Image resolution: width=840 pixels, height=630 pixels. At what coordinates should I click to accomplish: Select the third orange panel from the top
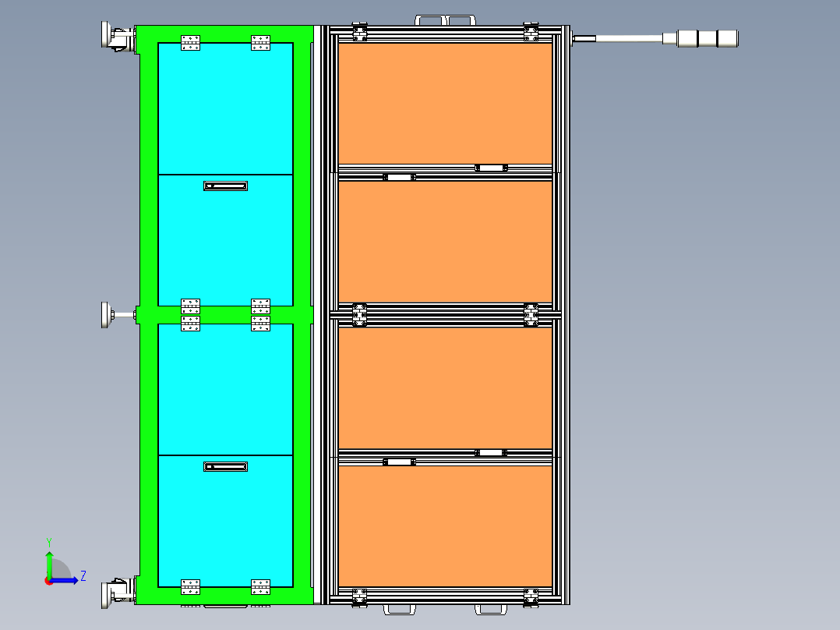[x=445, y=388]
